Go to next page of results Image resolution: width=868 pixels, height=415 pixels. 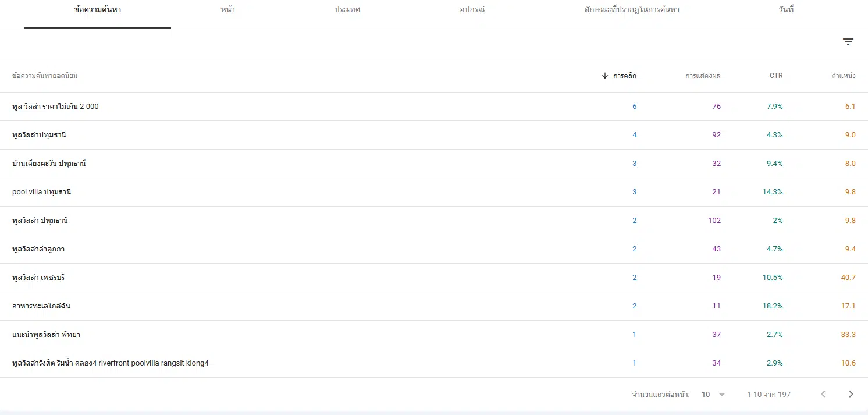tap(851, 394)
